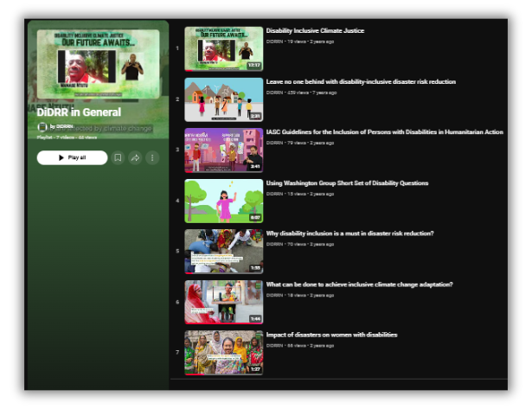Screen dimensions: 532x409
Task: Click the IASC Guidelines video thumbnail
Action: pyautogui.click(x=223, y=150)
